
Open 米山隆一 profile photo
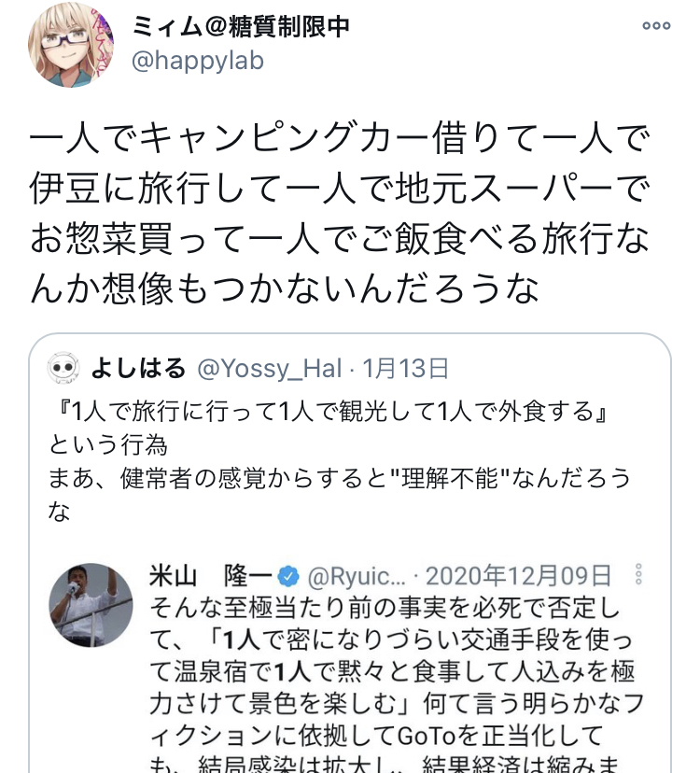[x=91, y=605]
